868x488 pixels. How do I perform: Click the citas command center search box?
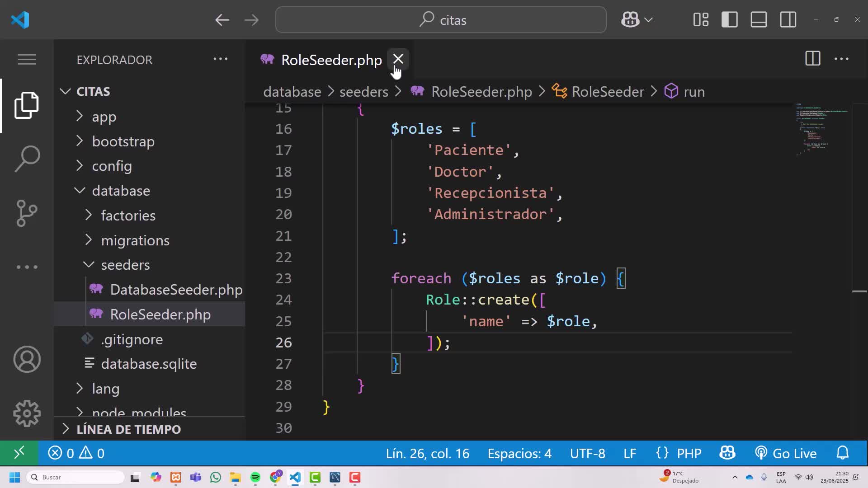[441, 20]
